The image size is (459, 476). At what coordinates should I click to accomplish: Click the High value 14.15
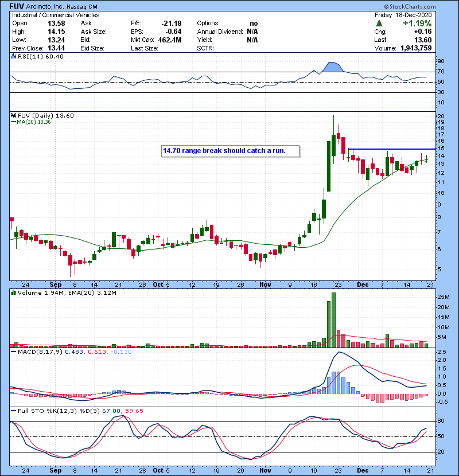[x=56, y=32]
